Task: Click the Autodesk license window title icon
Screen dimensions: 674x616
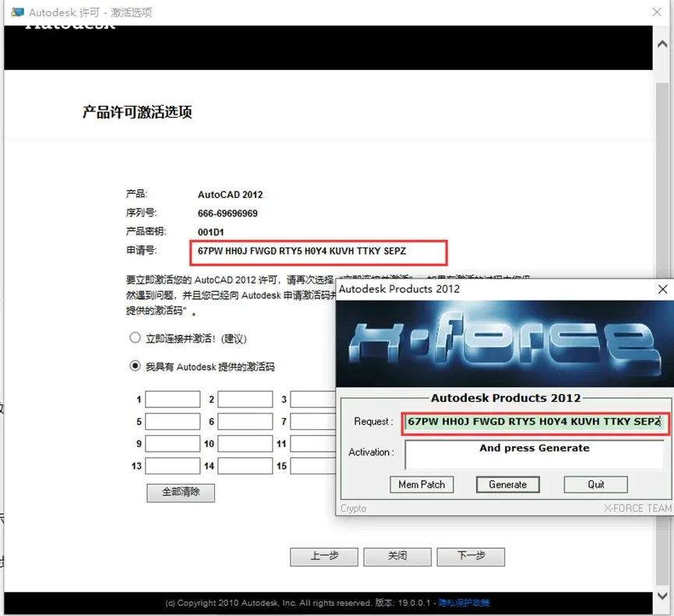Action: coord(18,12)
